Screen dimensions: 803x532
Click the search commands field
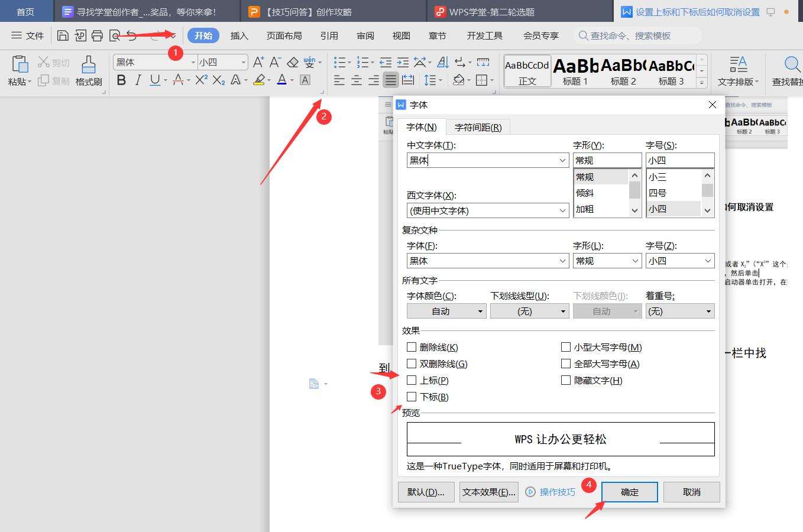click(x=637, y=35)
